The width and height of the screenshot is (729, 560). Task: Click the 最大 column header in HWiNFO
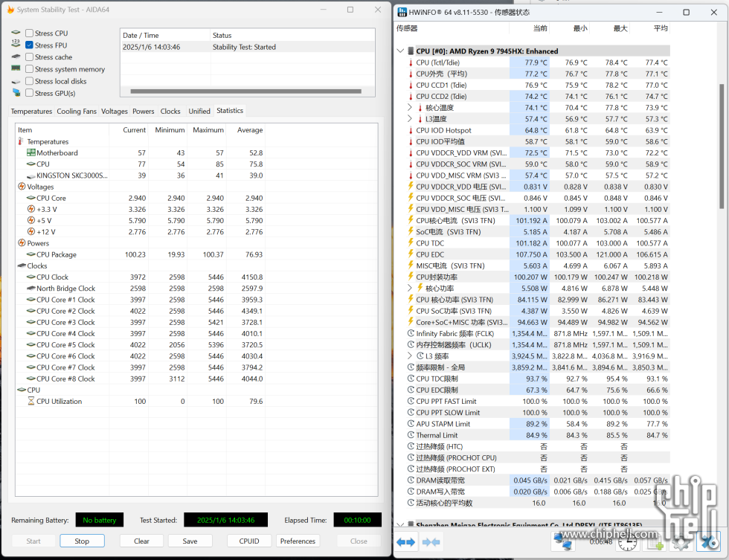coord(620,28)
